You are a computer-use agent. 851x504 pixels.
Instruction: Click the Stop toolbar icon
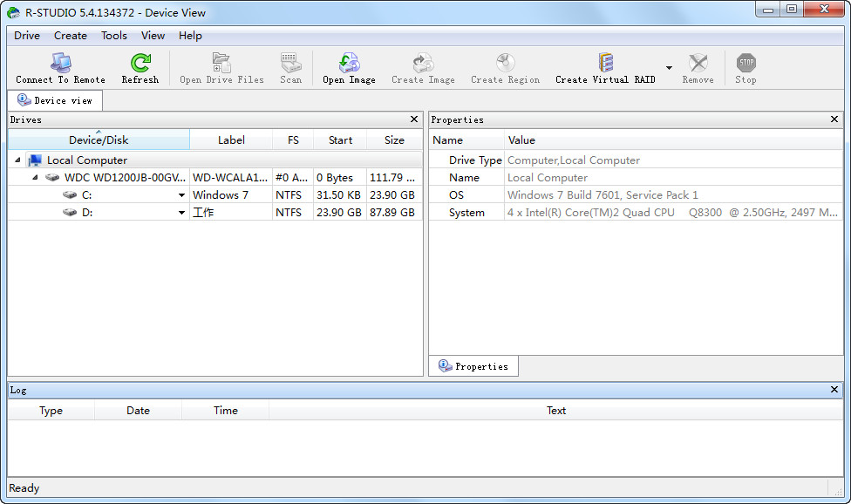tap(746, 63)
